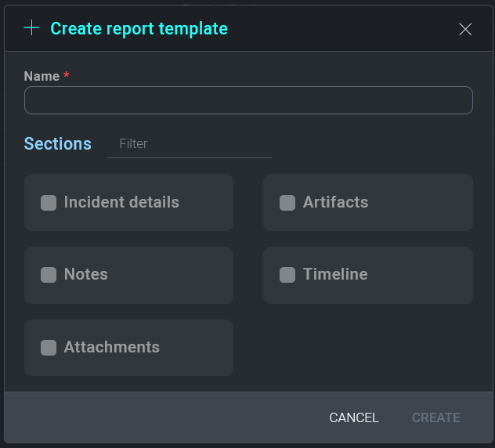Check the Notes section checkbox
The width and height of the screenshot is (495, 448).
[49, 275]
